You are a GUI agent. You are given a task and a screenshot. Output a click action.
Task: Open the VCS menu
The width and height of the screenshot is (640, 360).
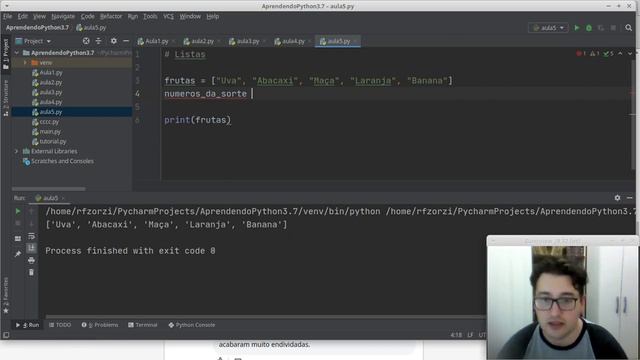coord(168,16)
